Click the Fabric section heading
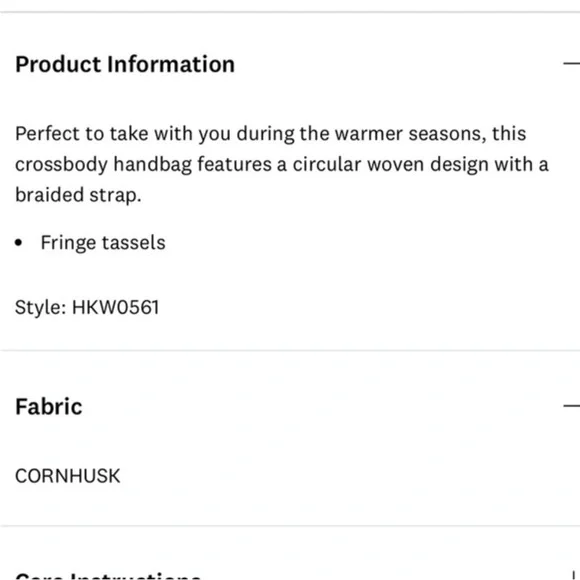Screen dimensions: 580x580 click(x=48, y=407)
